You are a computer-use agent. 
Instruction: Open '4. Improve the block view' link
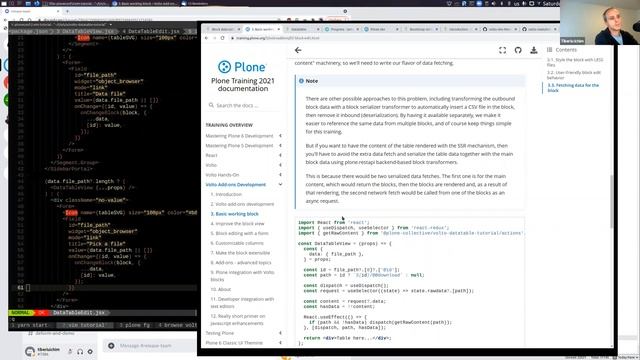(238, 224)
